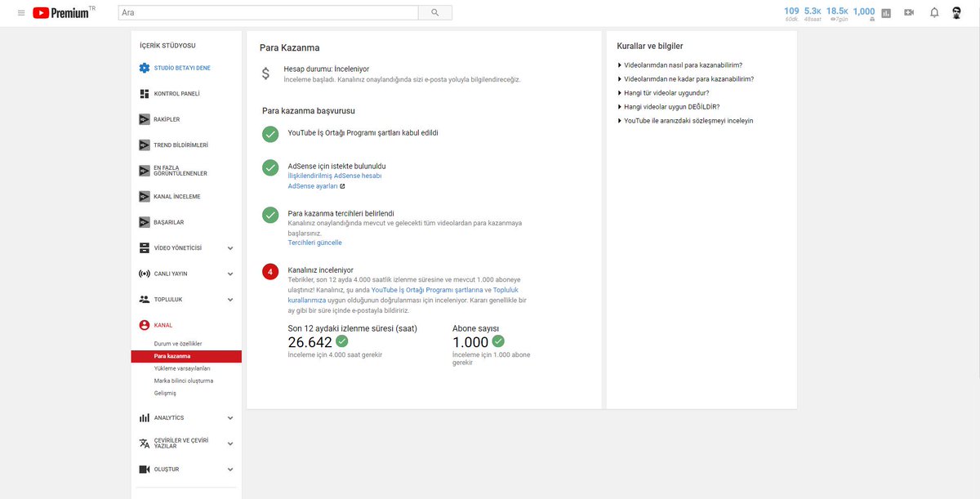The image size is (980, 499).
Task: Open the AdSense ayarları link
Action: point(313,186)
